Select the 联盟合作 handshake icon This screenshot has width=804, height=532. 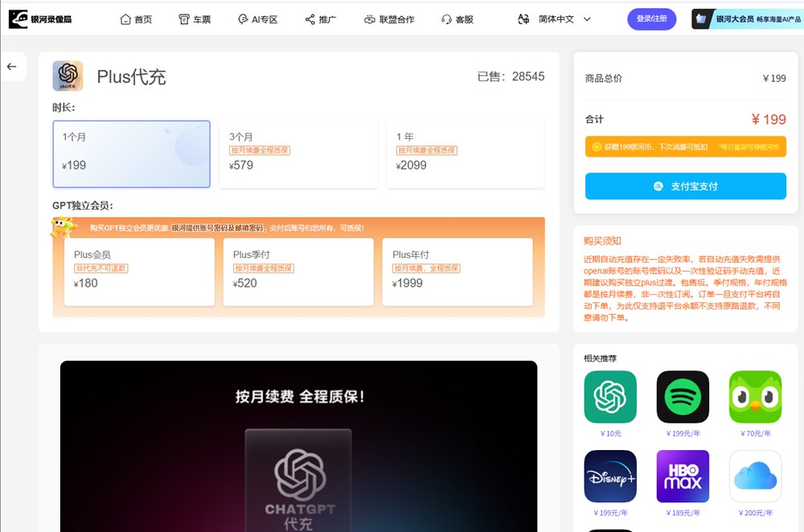point(368,18)
